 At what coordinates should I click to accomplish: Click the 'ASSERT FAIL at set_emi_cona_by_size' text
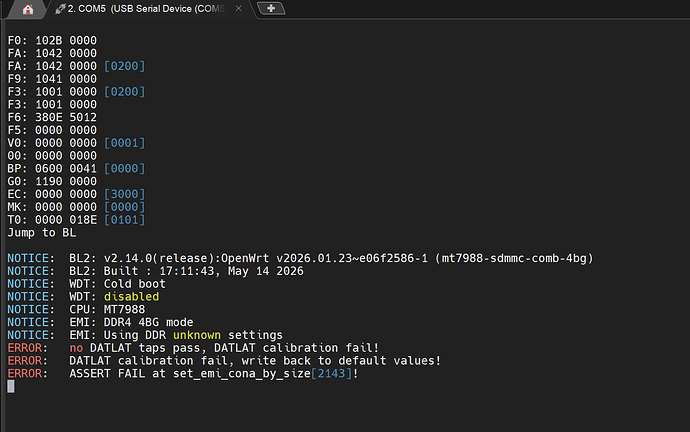(190, 373)
